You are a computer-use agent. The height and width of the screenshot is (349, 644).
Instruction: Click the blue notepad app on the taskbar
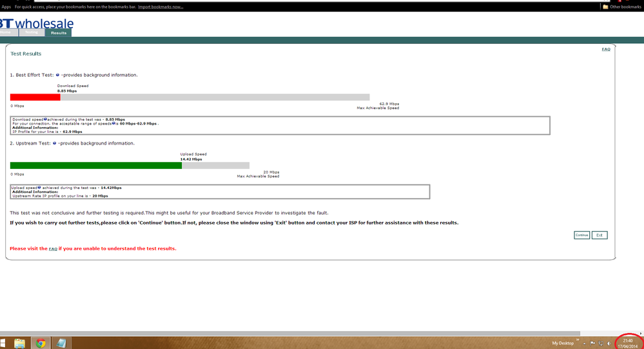[x=61, y=343]
